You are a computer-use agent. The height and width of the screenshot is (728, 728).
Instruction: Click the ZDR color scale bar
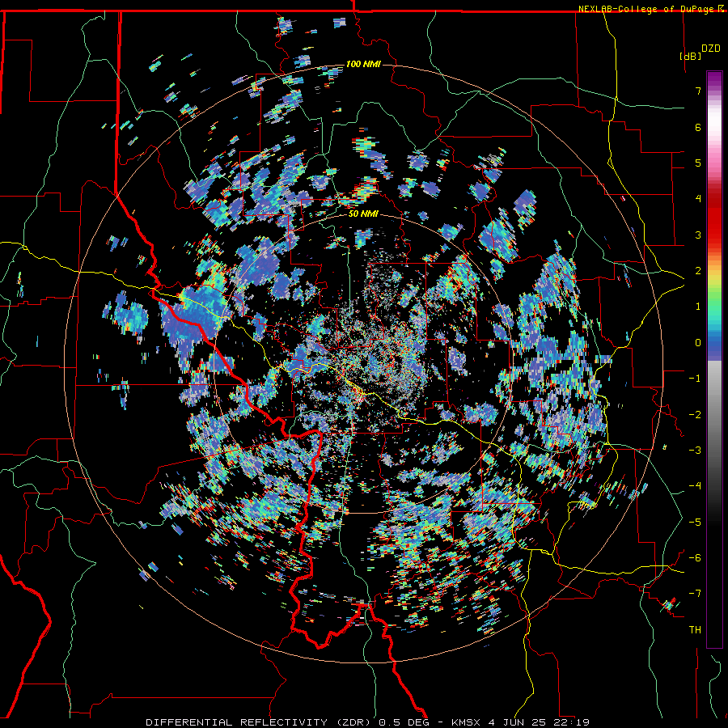[714, 359]
